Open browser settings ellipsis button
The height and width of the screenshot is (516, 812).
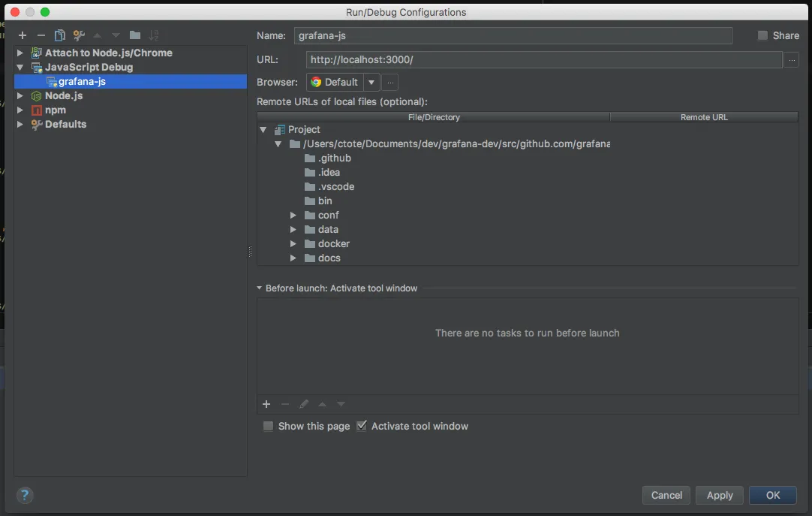coord(390,83)
